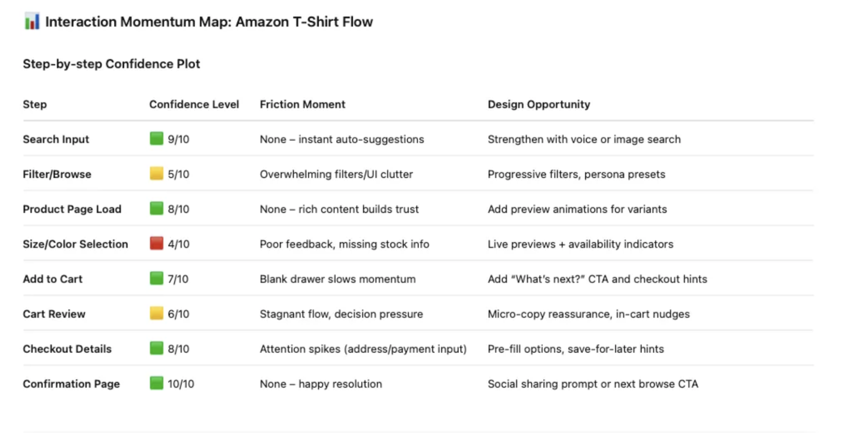Select the Size/Color Selection row label
The height and width of the screenshot is (433, 868).
[x=75, y=244]
